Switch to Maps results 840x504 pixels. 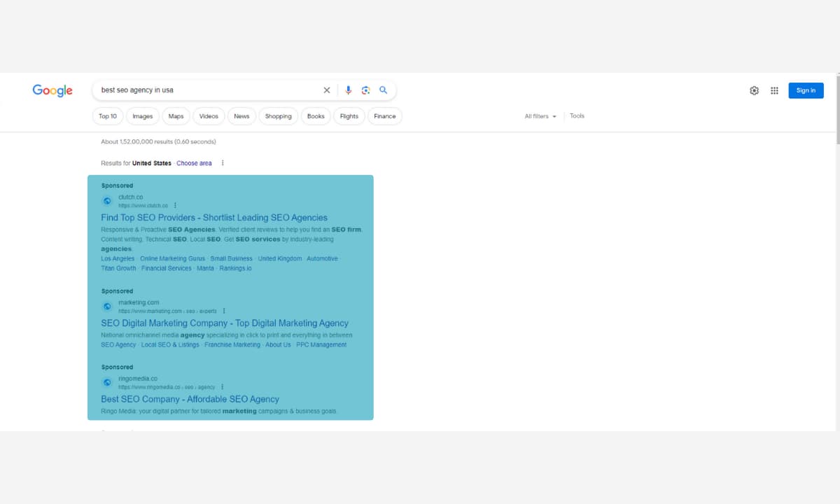pos(176,116)
